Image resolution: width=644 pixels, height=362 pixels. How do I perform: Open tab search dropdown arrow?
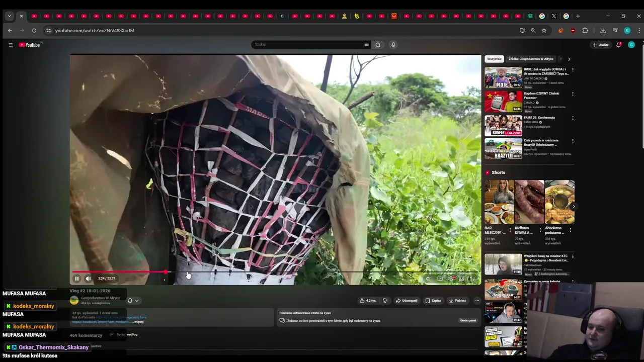click(x=9, y=16)
